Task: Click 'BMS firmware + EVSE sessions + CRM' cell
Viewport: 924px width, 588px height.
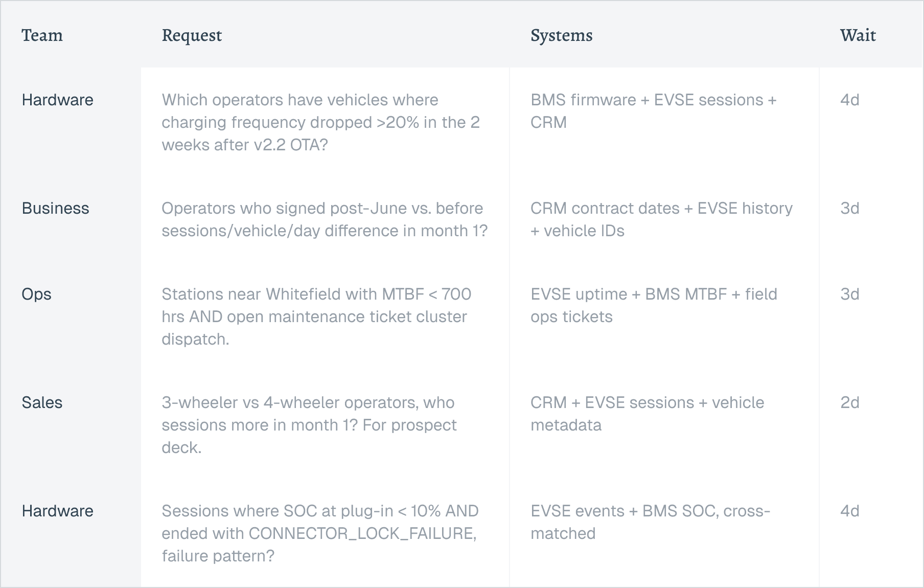Action: [x=653, y=111]
